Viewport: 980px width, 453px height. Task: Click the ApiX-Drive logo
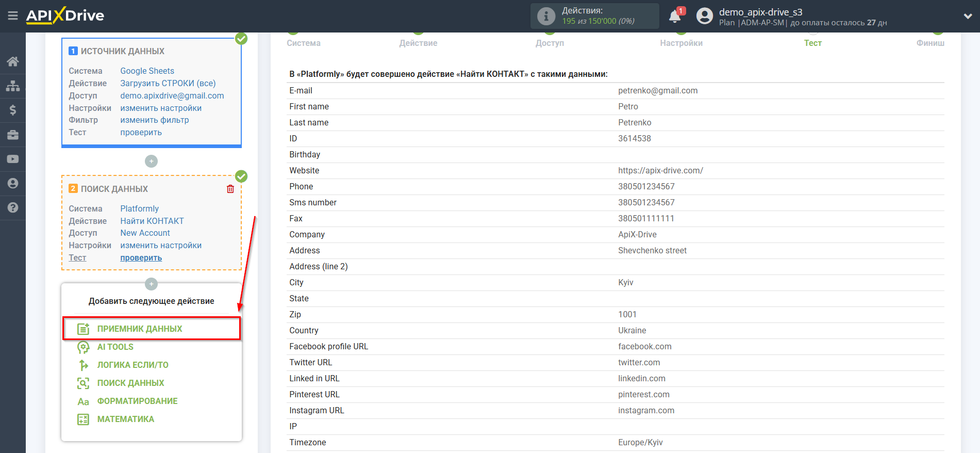65,15
